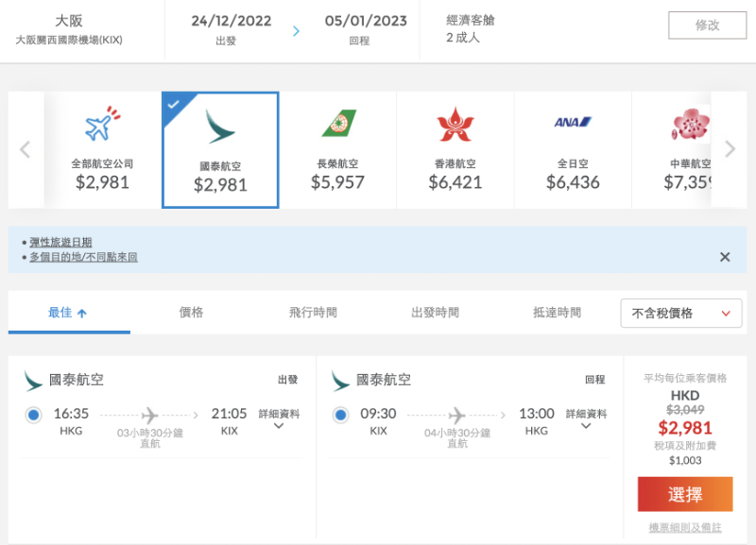756x545 pixels.
Task: Open 不含稅價格 dropdown
Action: 680,314
